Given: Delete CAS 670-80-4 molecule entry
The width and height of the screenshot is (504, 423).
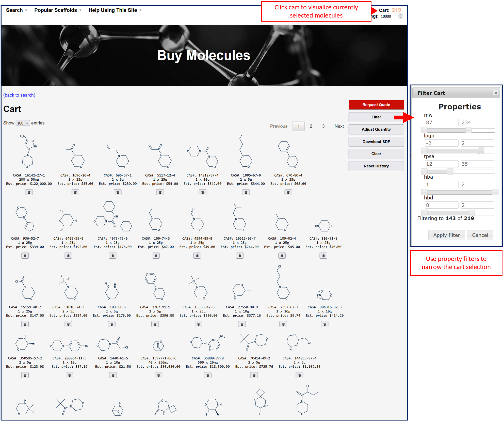Looking at the screenshot, I should tap(288, 192).
